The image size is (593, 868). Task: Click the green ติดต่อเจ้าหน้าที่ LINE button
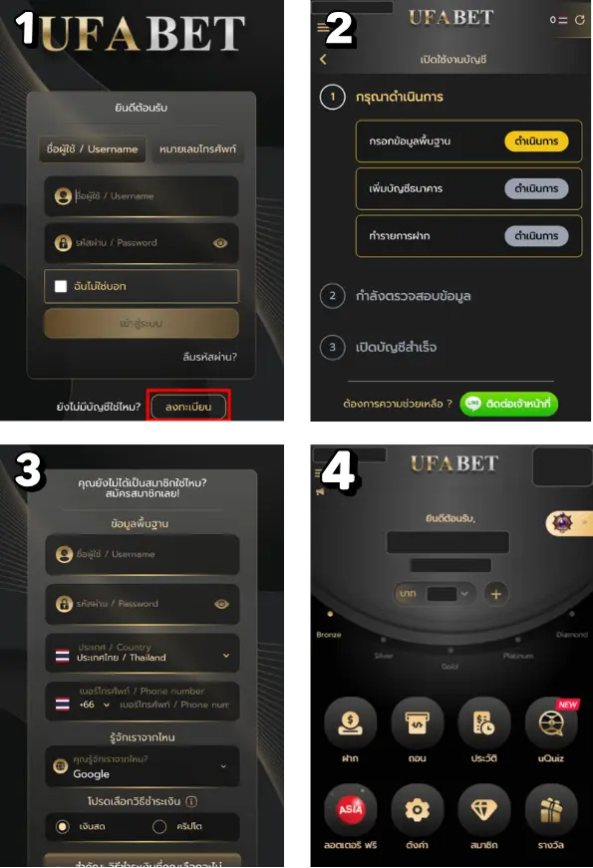click(509, 404)
